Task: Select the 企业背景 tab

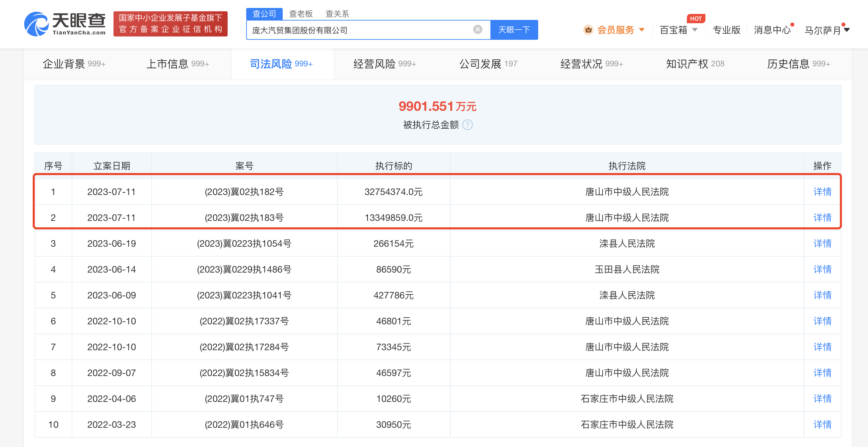Action: (74, 64)
